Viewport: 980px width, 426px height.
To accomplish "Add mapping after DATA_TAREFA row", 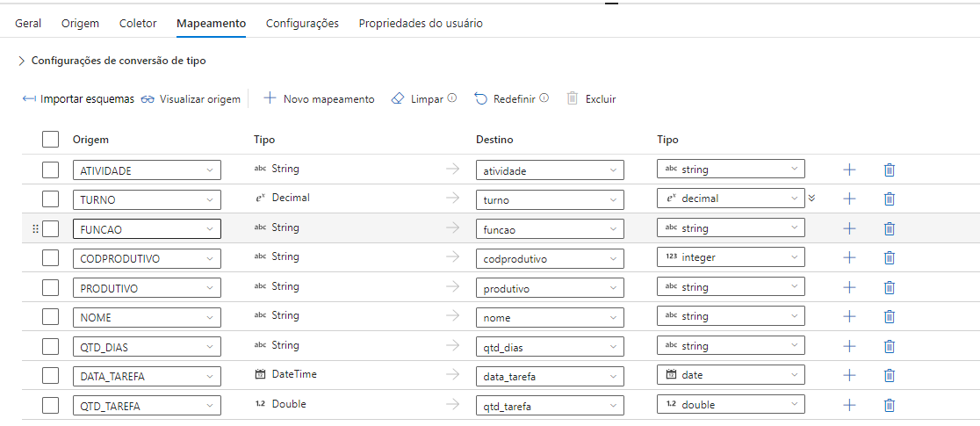I will coord(849,375).
